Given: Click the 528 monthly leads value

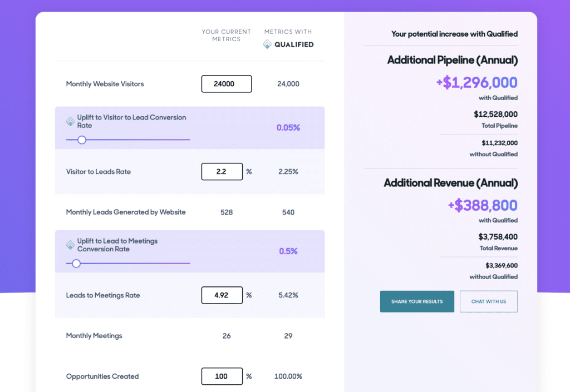Looking at the screenshot, I should pos(227,212).
